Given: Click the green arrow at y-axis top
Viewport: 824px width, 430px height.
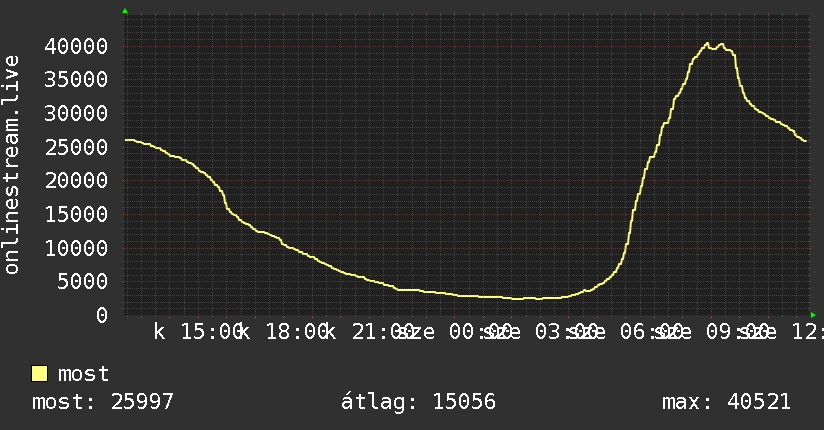Looking at the screenshot, I should 125,11.
